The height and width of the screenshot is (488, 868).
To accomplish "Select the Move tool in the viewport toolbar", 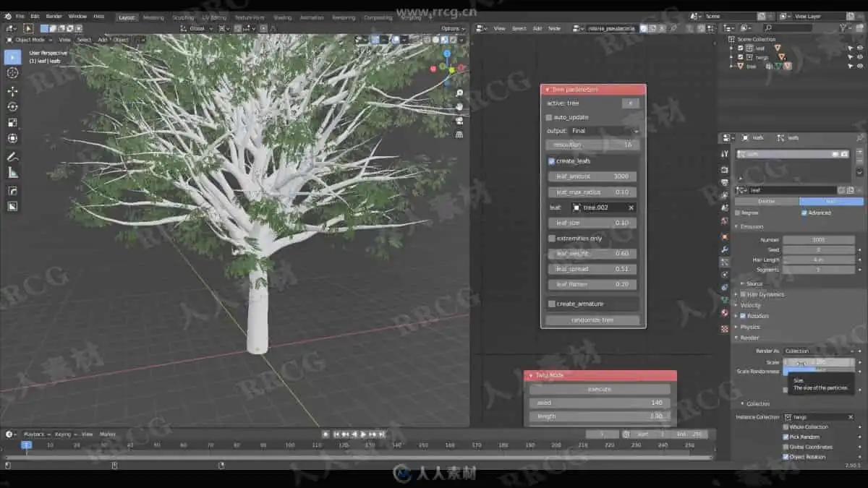I will [x=12, y=91].
